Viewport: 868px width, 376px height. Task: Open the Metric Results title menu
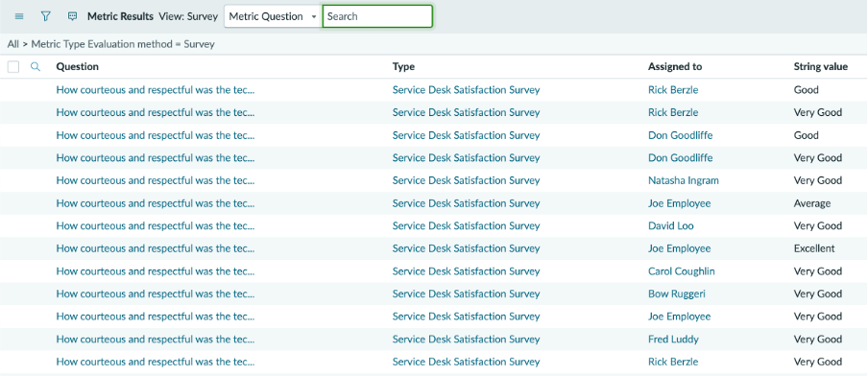coord(120,16)
